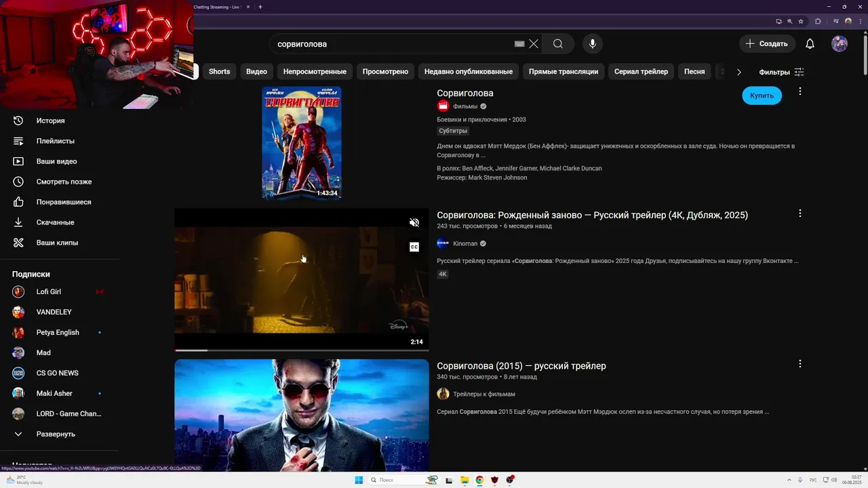Open a new browser tab with plus
Screen dimensions: 868x488
[x=260, y=7]
